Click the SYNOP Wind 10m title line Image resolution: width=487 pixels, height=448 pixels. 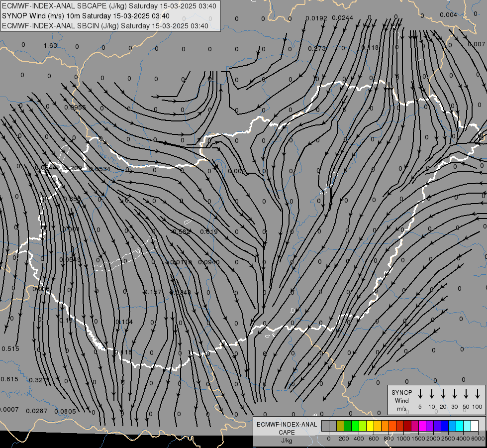tap(86, 16)
